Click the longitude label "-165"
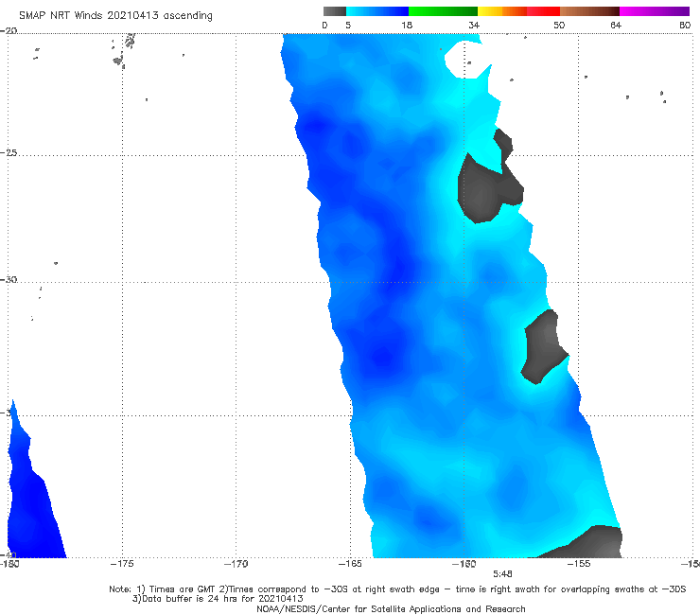Screen dimensions: 700x615 click(350, 564)
